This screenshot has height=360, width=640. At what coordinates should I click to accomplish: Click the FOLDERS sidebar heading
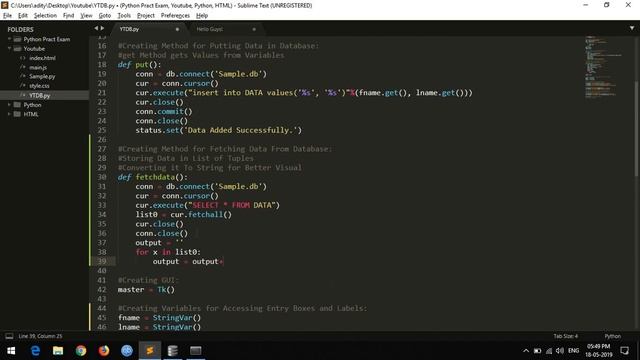tap(20, 29)
